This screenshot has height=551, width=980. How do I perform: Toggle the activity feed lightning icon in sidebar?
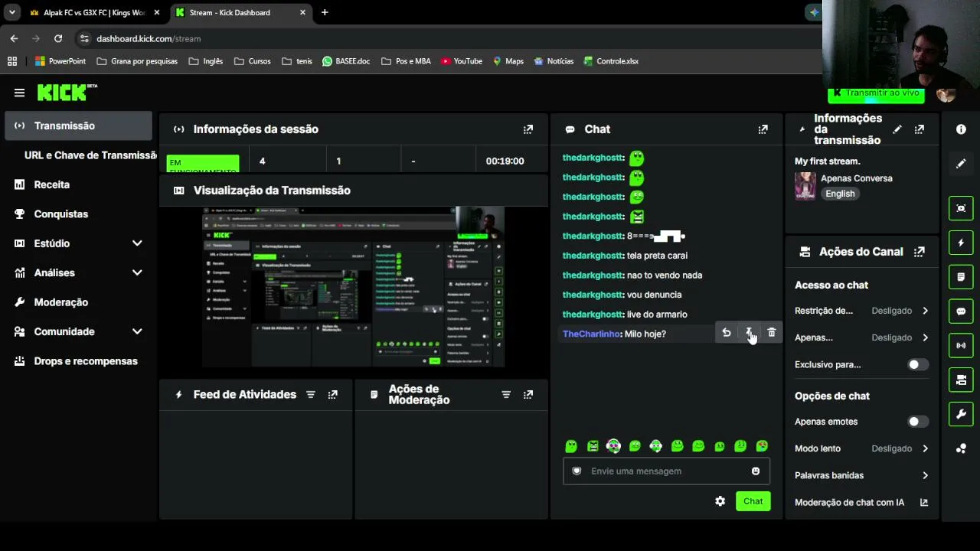[961, 243]
